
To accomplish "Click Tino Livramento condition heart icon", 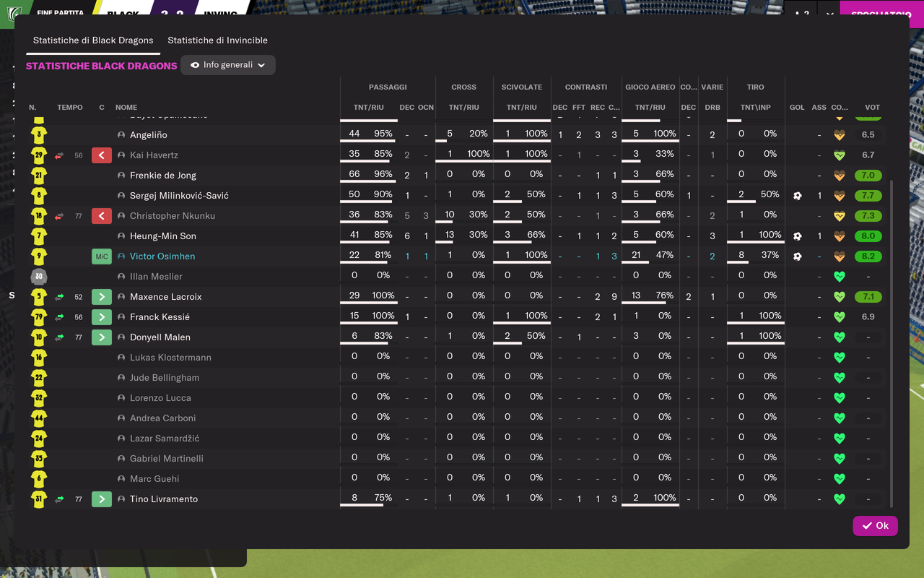I will click(839, 499).
